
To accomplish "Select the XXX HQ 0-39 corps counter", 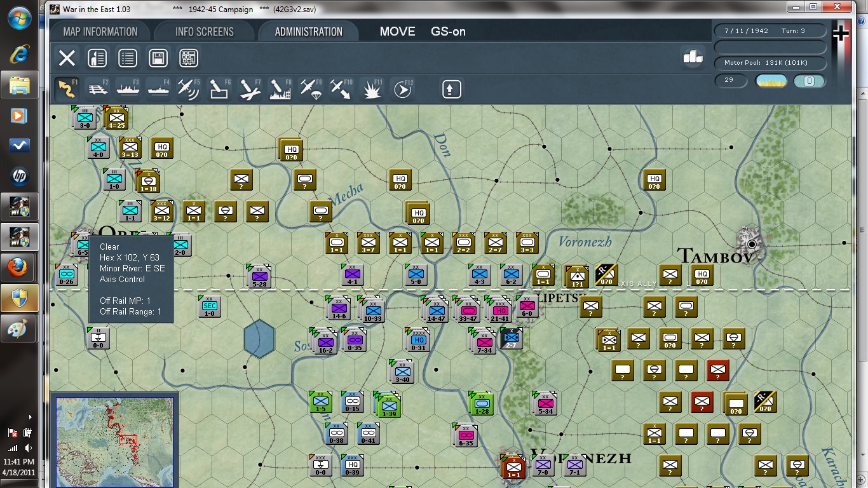I will pos(353,465).
